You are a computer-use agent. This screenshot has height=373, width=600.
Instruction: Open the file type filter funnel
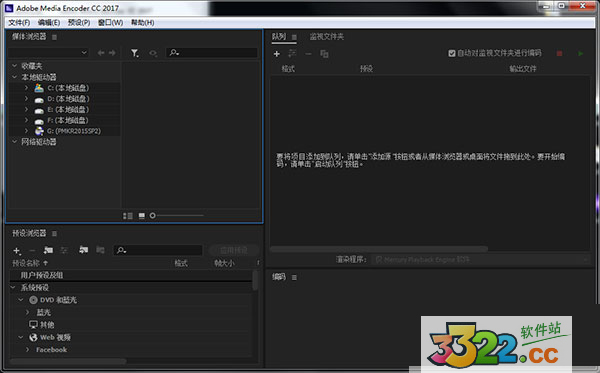pyautogui.click(x=134, y=53)
